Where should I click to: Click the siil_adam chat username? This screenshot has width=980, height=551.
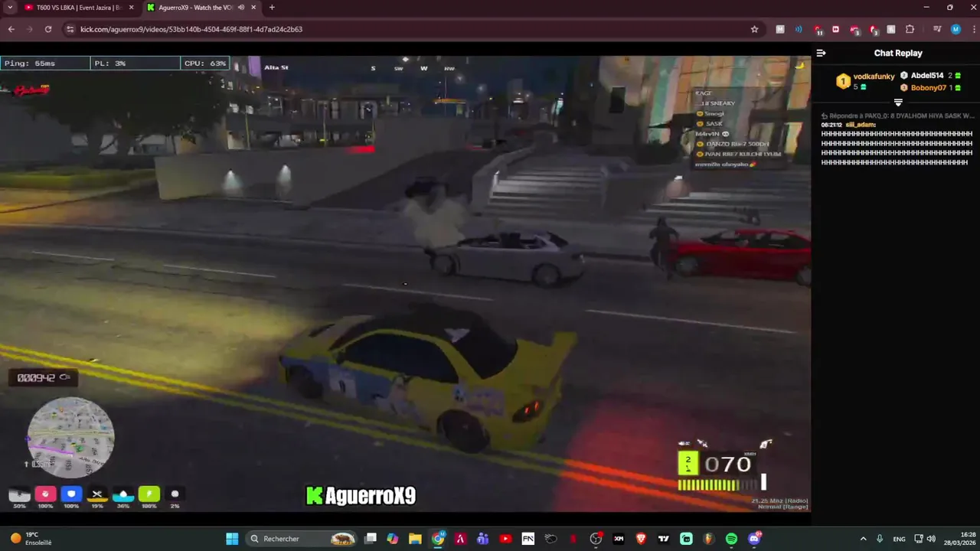pos(860,125)
